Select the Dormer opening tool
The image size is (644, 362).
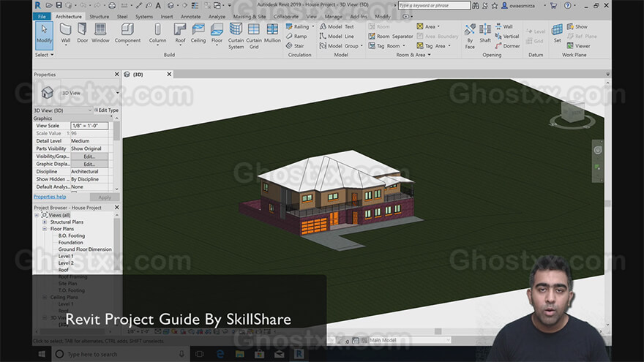(508, 46)
